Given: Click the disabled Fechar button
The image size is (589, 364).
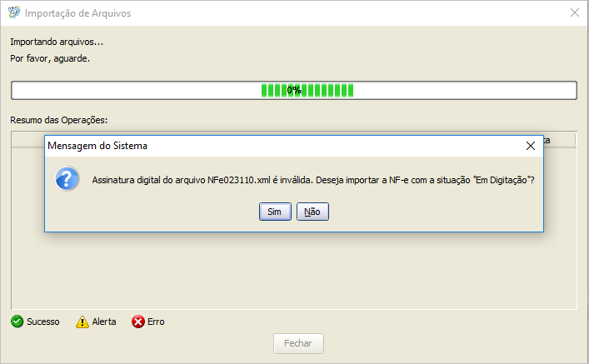Looking at the screenshot, I should pos(298,343).
